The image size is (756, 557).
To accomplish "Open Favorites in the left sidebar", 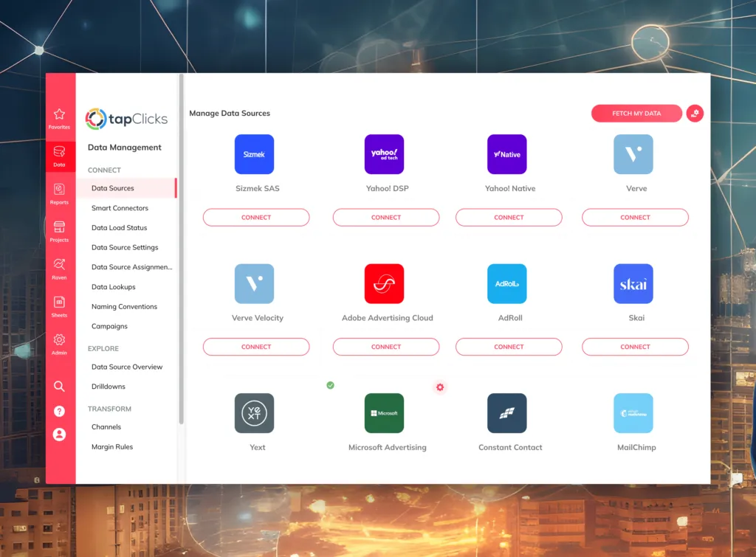I will point(60,118).
